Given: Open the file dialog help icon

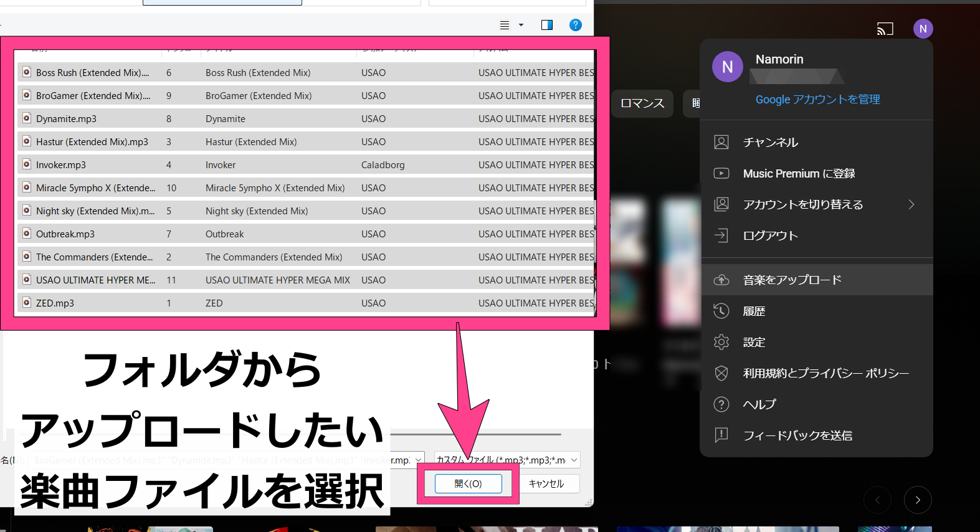Looking at the screenshot, I should point(576,25).
